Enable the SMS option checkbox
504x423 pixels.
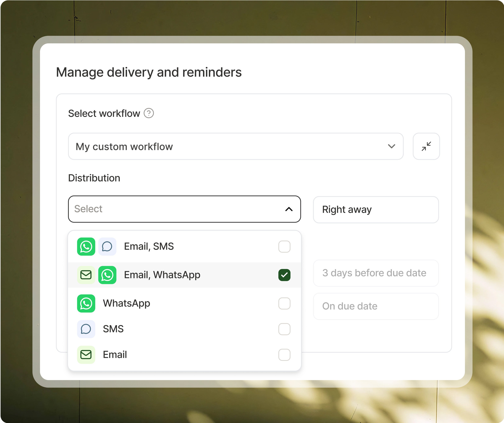pos(284,329)
